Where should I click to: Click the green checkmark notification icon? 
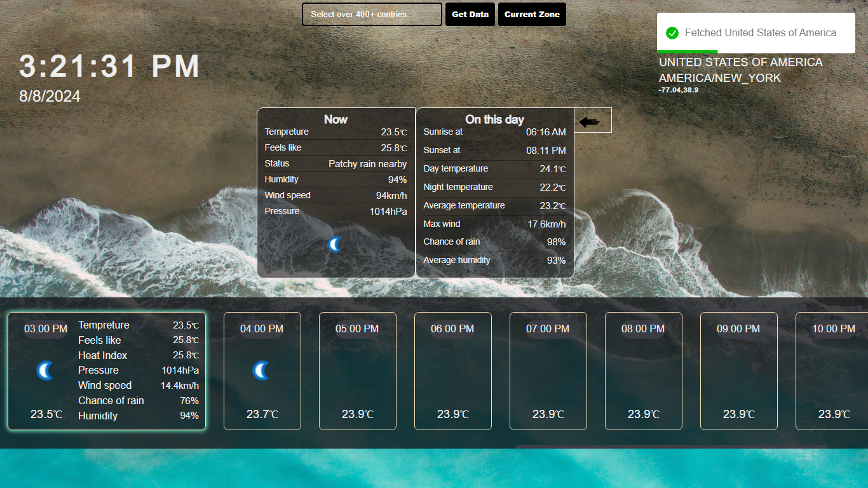(672, 33)
